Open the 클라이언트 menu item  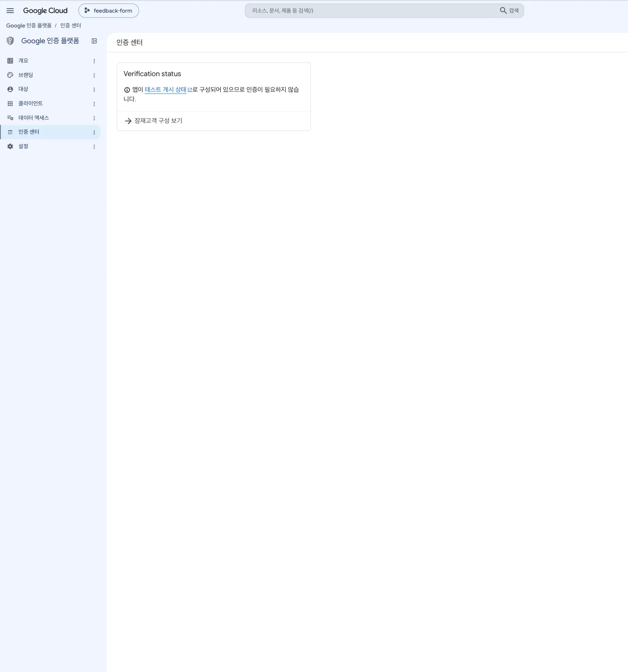pos(50,104)
